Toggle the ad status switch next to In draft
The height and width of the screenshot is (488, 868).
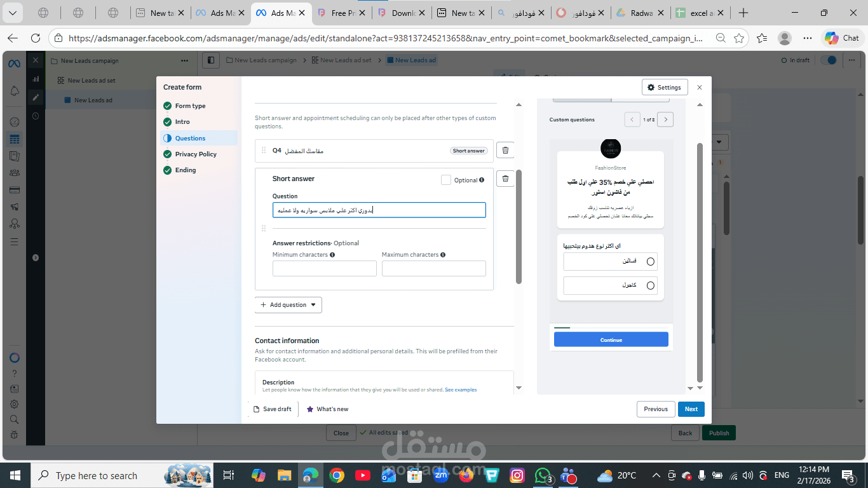829,60
